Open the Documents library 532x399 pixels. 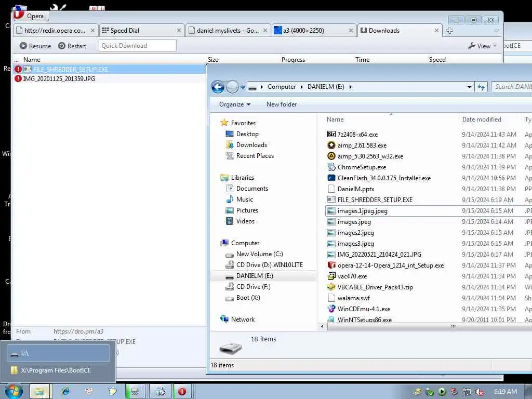point(252,188)
